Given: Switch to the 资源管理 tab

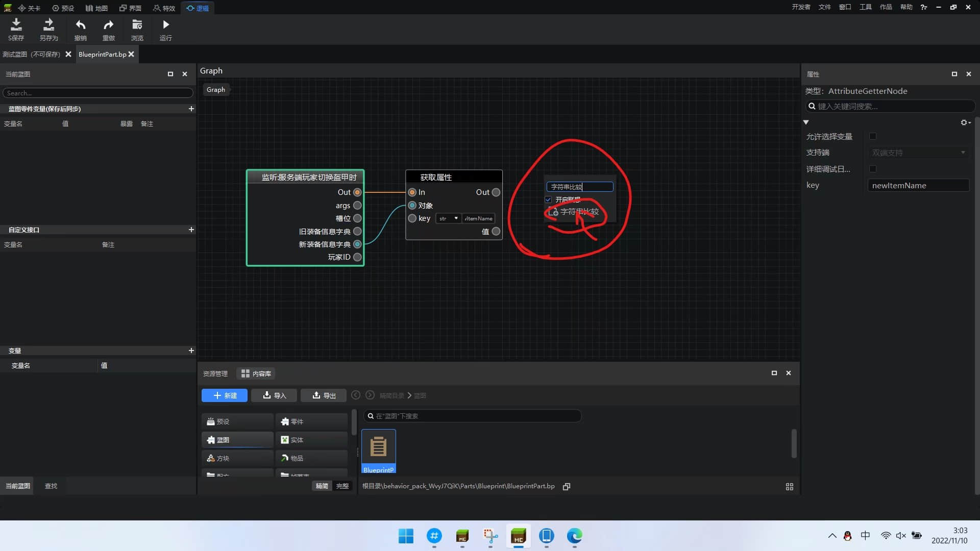Looking at the screenshot, I should (x=215, y=373).
